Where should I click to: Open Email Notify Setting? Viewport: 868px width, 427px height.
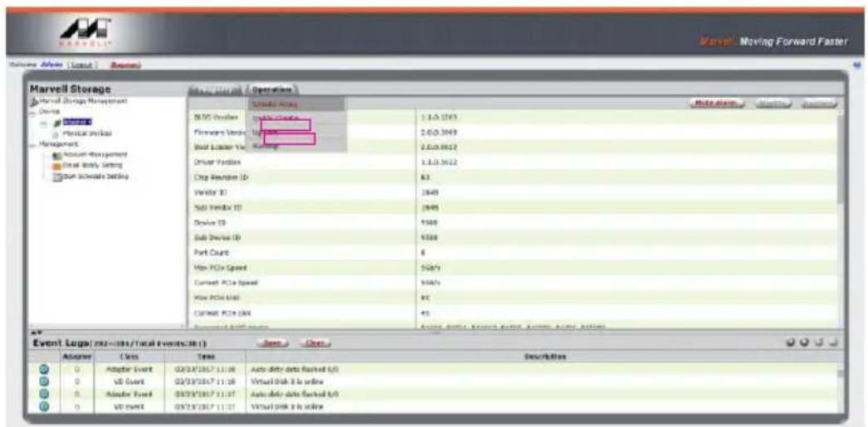coord(91,165)
